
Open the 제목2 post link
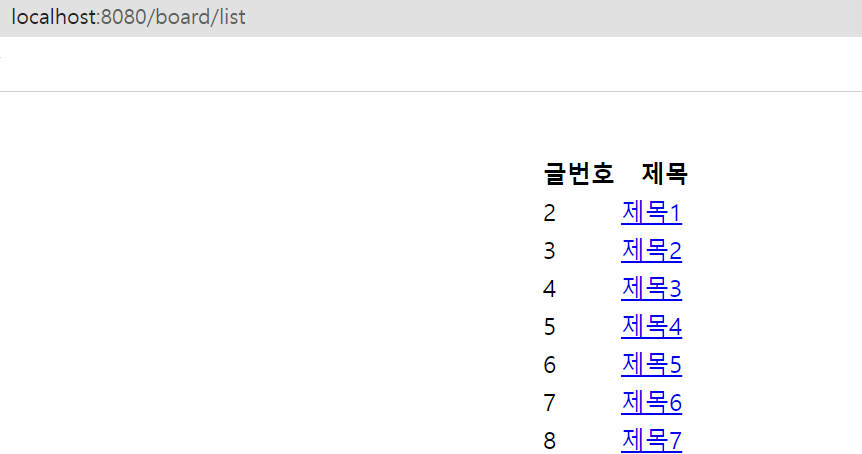[651, 251]
